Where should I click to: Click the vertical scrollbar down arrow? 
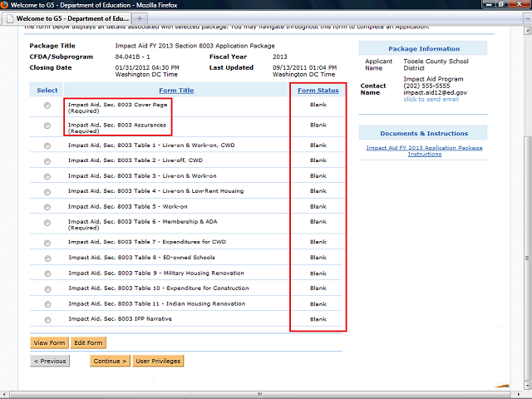point(527,386)
